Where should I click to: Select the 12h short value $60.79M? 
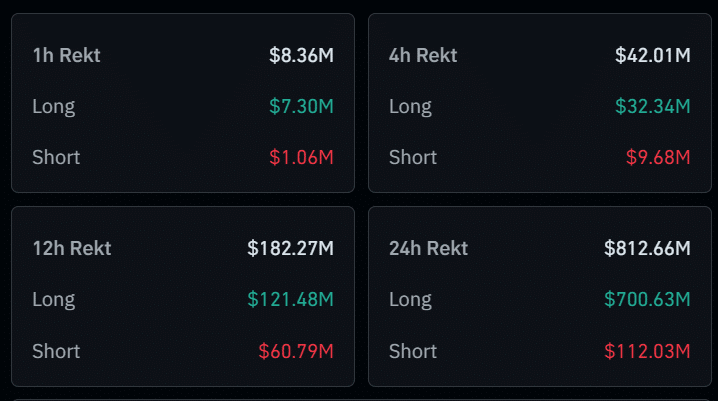(296, 351)
